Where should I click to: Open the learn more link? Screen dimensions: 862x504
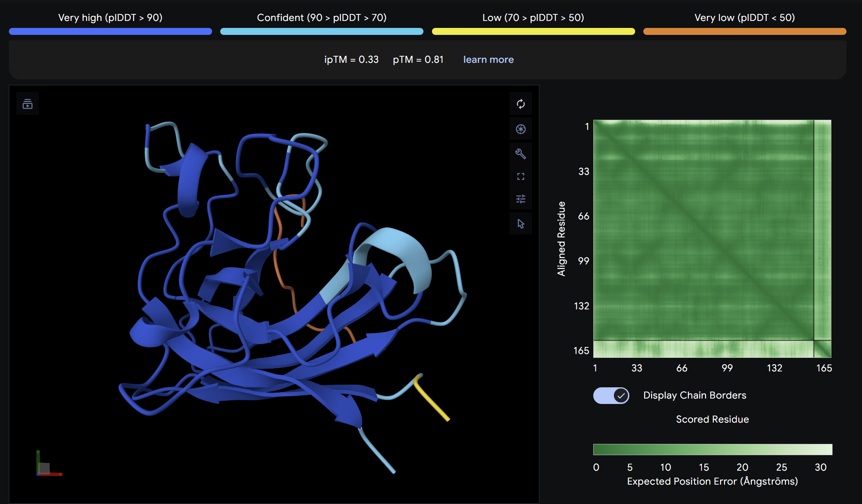tap(488, 59)
